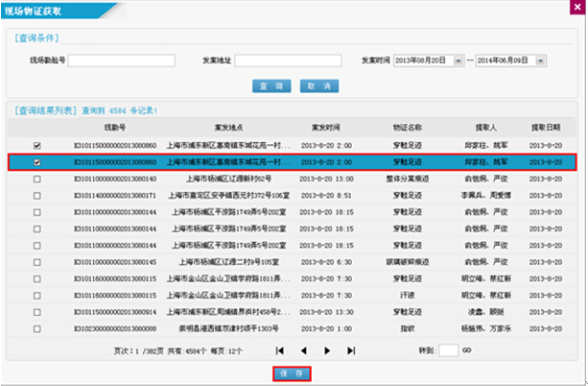Click the extractor cell 凌鑫、顾挺

coord(486,312)
